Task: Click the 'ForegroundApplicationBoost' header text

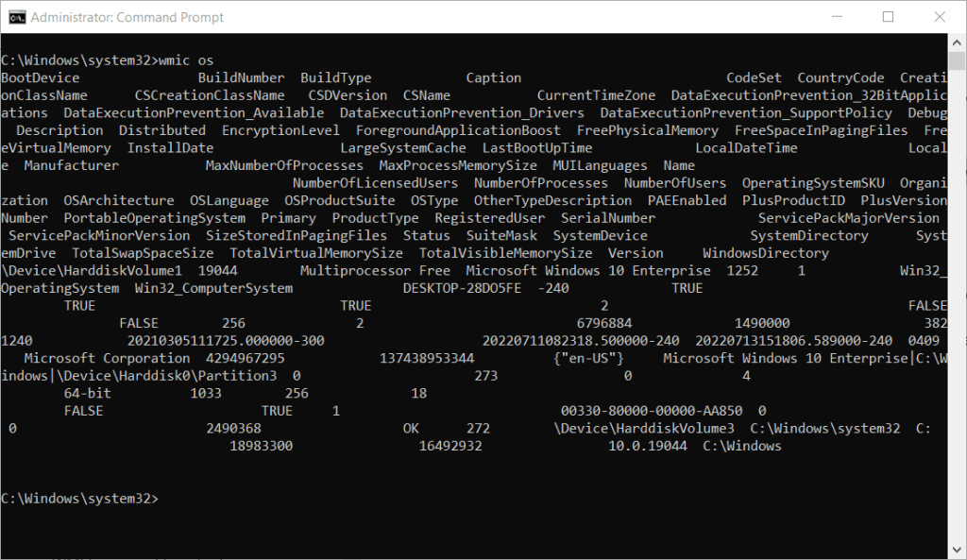Action: tap(458, 130)
